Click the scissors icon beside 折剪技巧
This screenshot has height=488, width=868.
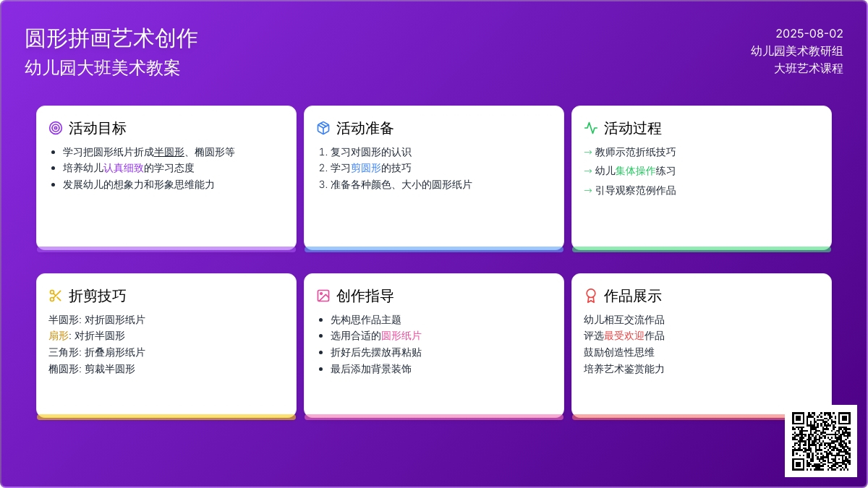coord(56,296)
